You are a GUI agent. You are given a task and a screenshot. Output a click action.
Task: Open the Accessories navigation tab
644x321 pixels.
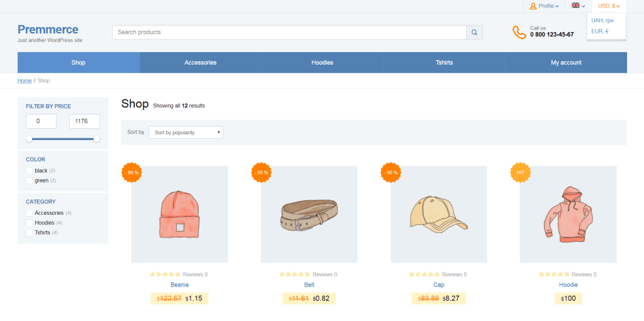[x=201, y=63]
